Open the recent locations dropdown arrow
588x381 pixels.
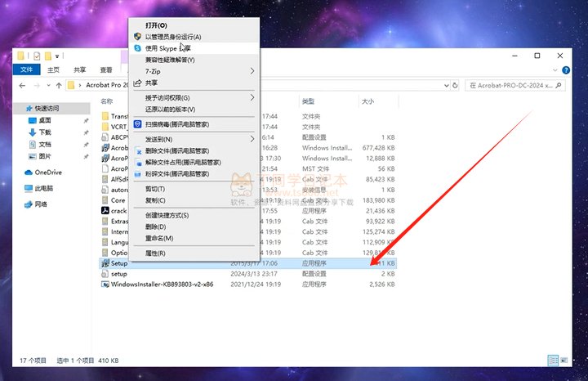[49, 86]
